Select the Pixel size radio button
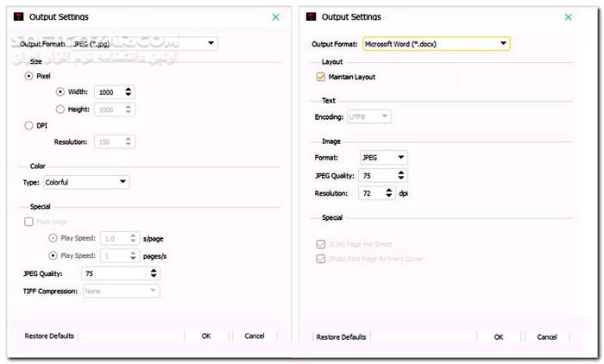 (x=28, y=76)
